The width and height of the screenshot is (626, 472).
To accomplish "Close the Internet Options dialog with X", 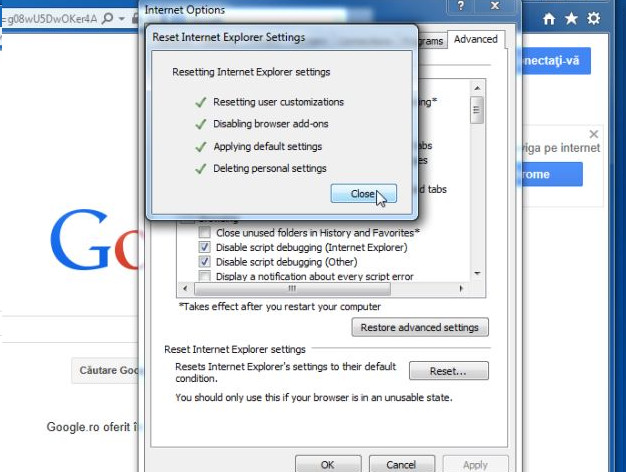I will [x=495, y=6].
